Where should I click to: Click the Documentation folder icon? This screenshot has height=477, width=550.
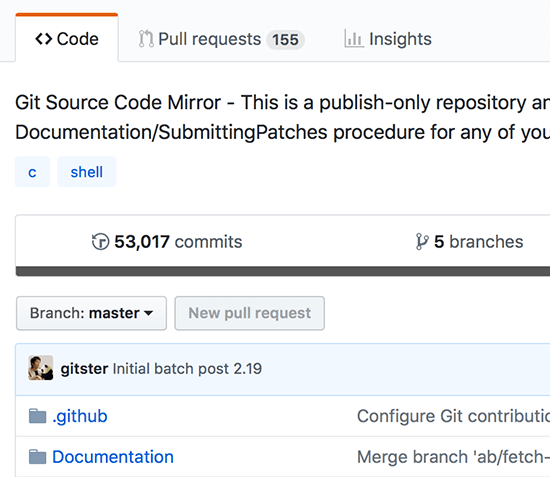[38, 457]
